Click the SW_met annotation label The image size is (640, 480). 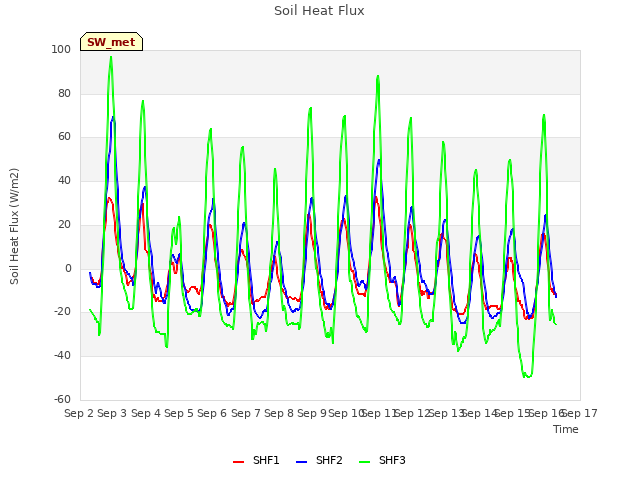[x=111, y=42]
